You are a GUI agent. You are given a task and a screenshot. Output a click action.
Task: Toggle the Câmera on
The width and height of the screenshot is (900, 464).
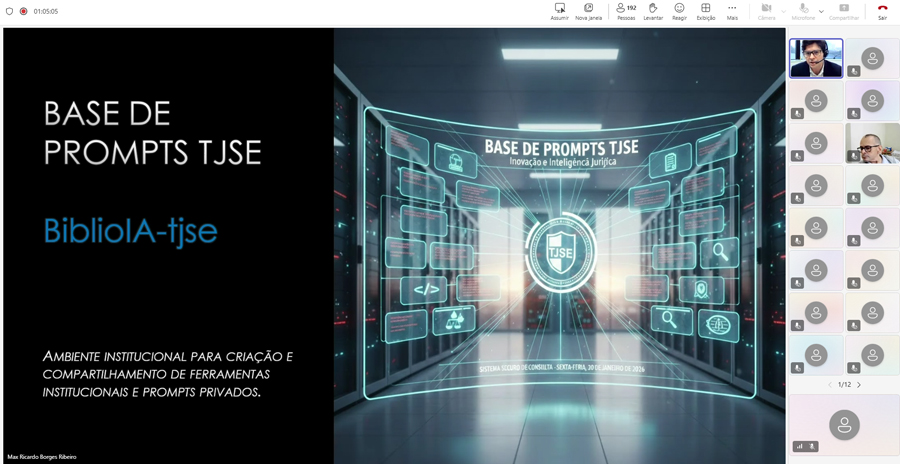(x=766, y=11)
